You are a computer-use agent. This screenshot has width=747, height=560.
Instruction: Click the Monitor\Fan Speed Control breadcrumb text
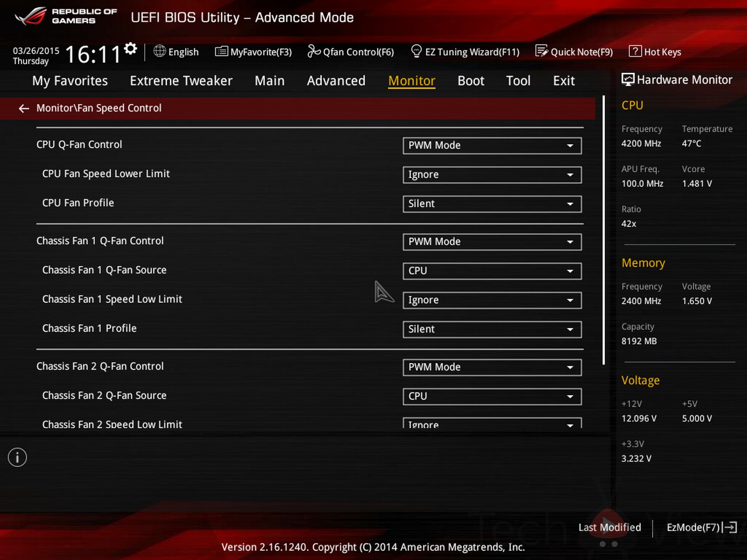click(x=99, y=108)
